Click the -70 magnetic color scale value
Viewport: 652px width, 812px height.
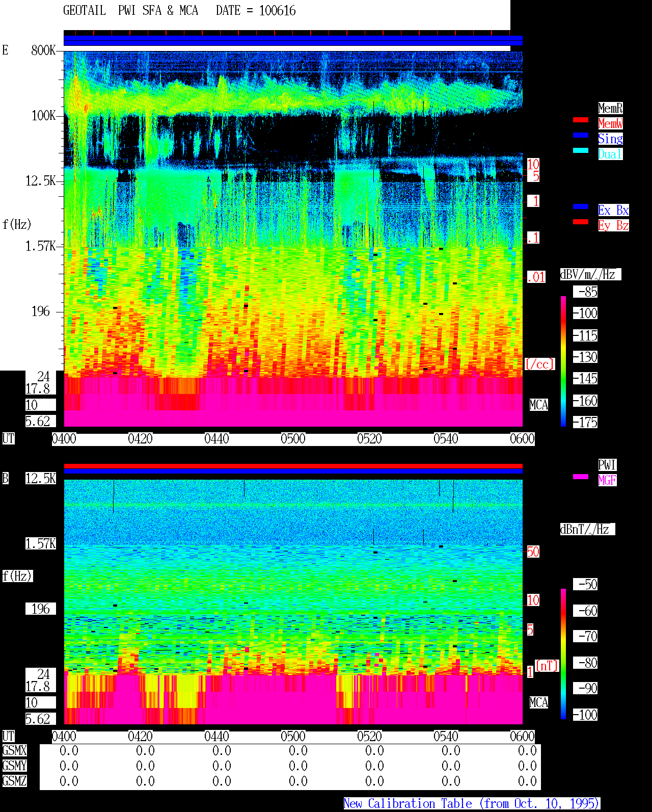point(585,636)
